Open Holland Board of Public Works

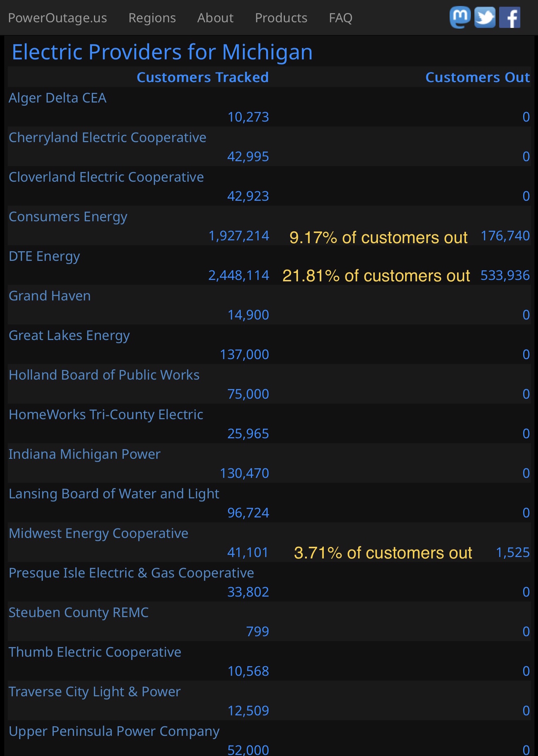pos(104,375)
